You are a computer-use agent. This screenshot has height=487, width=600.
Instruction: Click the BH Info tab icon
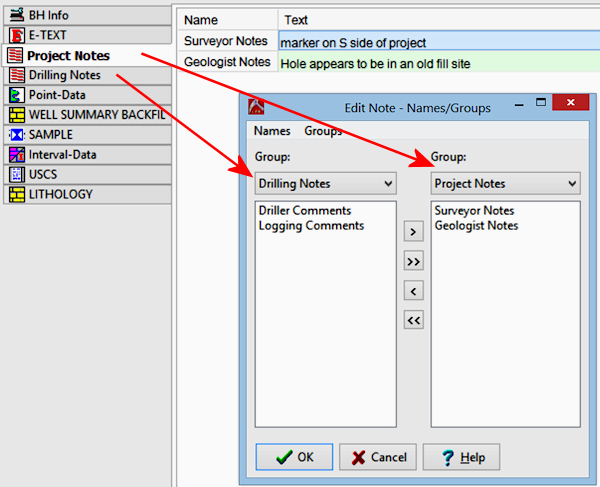pos(16,16)
